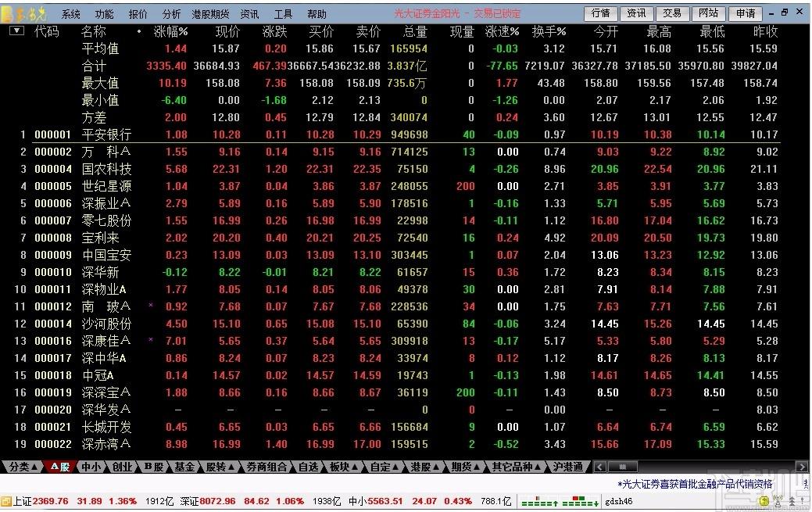Open the 工具 menu

(283, 15)
